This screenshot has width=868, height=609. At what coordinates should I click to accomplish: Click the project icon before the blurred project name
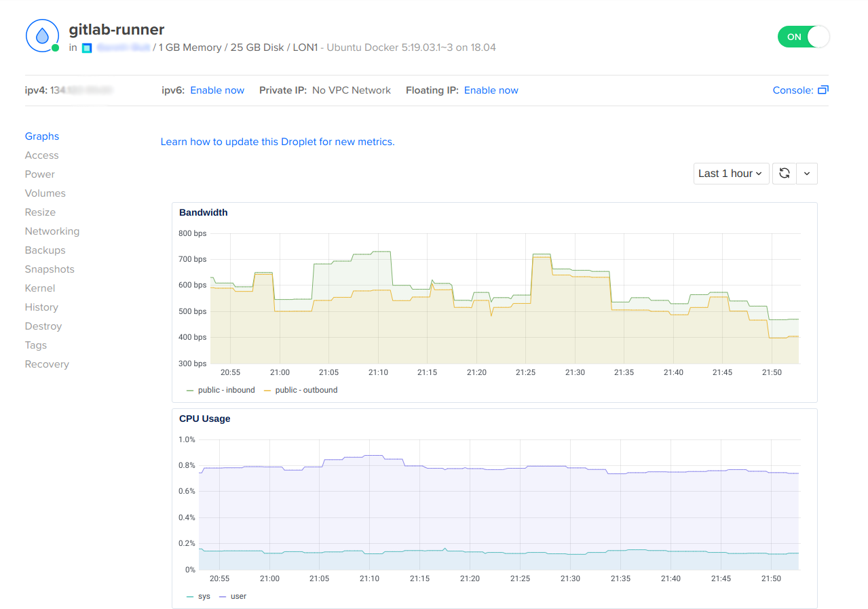[87, 48]
